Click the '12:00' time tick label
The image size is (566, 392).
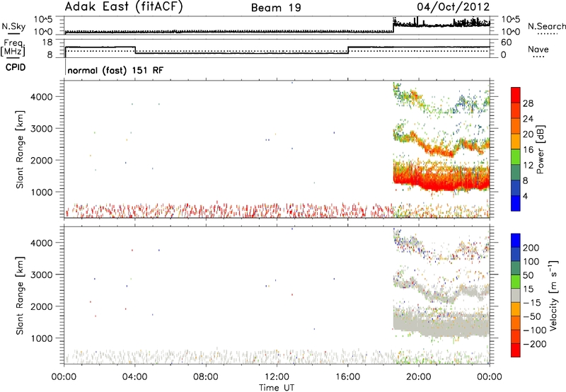277,377
